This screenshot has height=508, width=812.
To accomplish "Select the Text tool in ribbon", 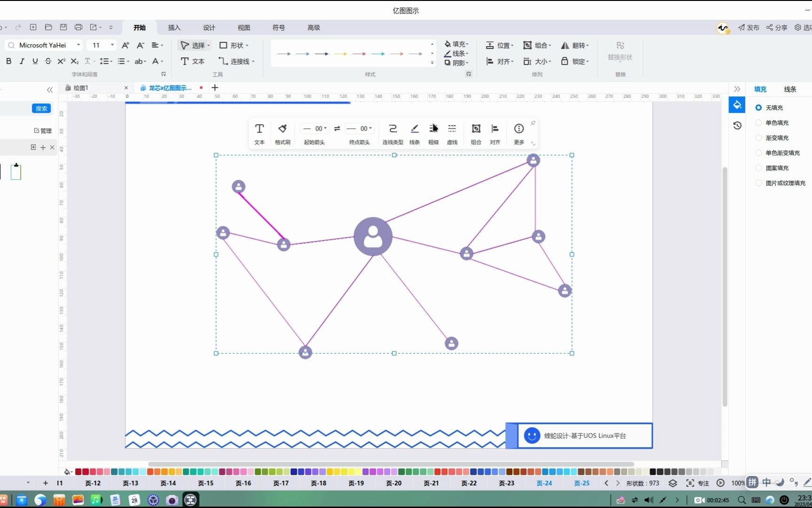I will [193, 61].
